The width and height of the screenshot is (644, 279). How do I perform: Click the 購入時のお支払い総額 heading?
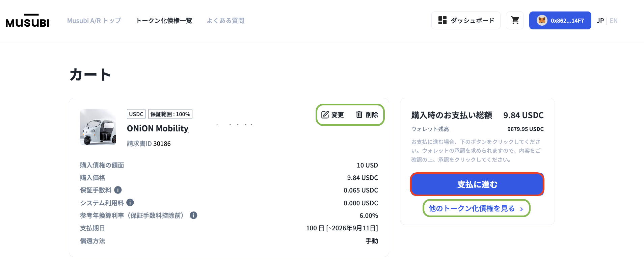[x=452, y=115]
